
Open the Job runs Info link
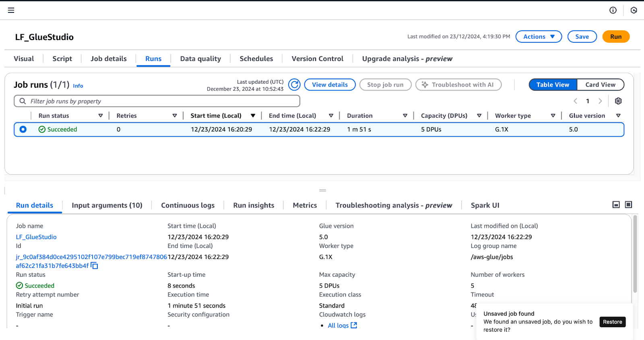[78, 86]
